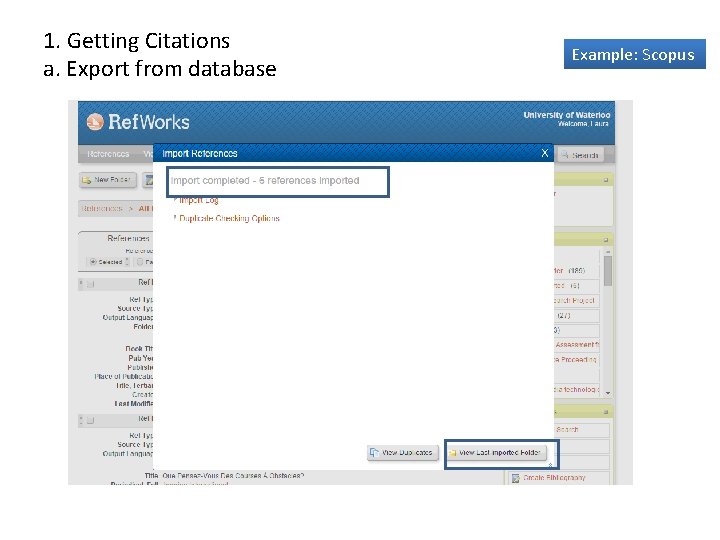
Task: Close the Import References dialog
Action: click(x=545, y=153)
